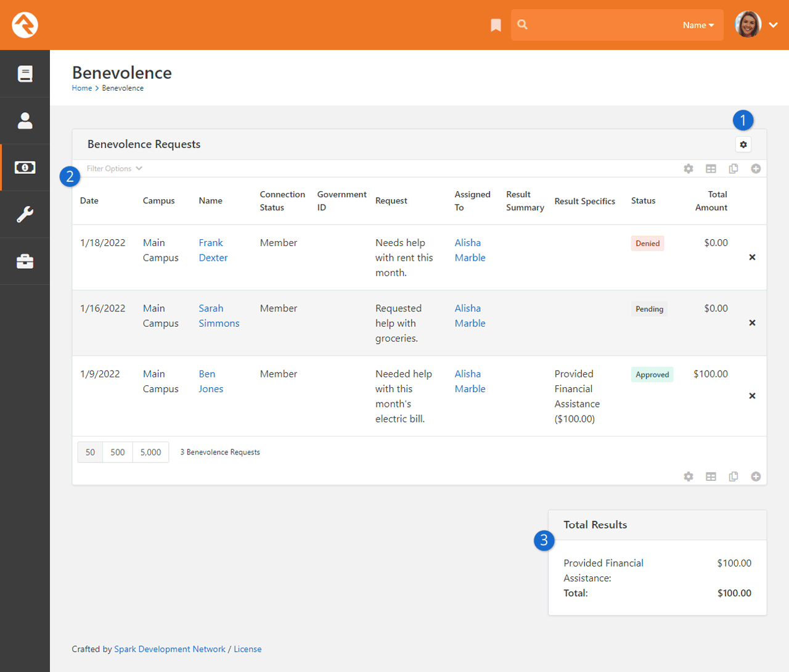The height and width of the screenshot is (672, 789).
Task: Click the Denied status badge
Action: [648, 244]
